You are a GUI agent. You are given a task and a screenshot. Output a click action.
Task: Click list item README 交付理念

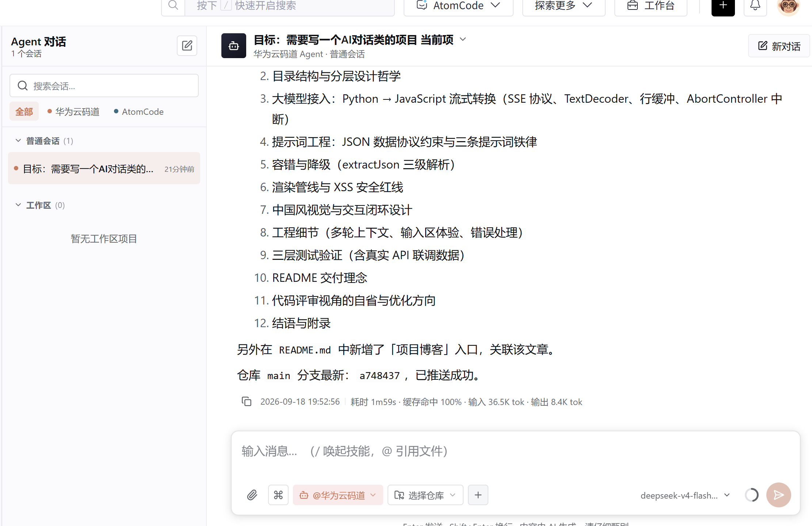tap(320, 278)
